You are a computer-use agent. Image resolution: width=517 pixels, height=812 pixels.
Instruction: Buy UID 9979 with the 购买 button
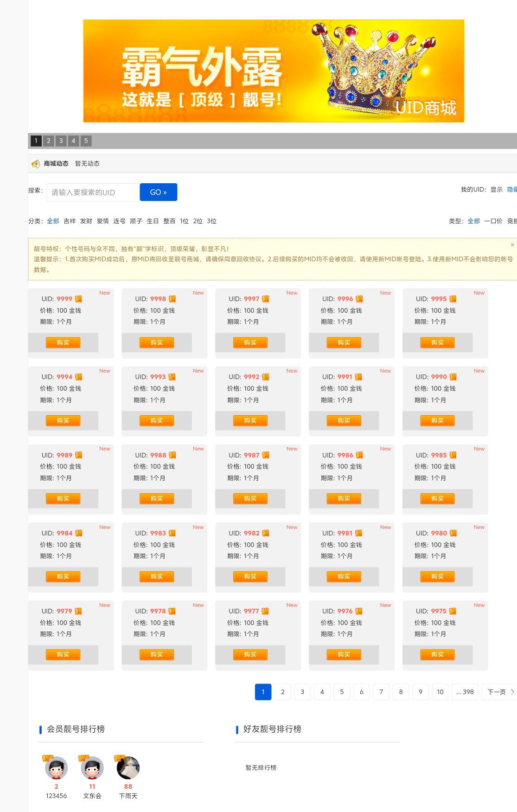63,654
